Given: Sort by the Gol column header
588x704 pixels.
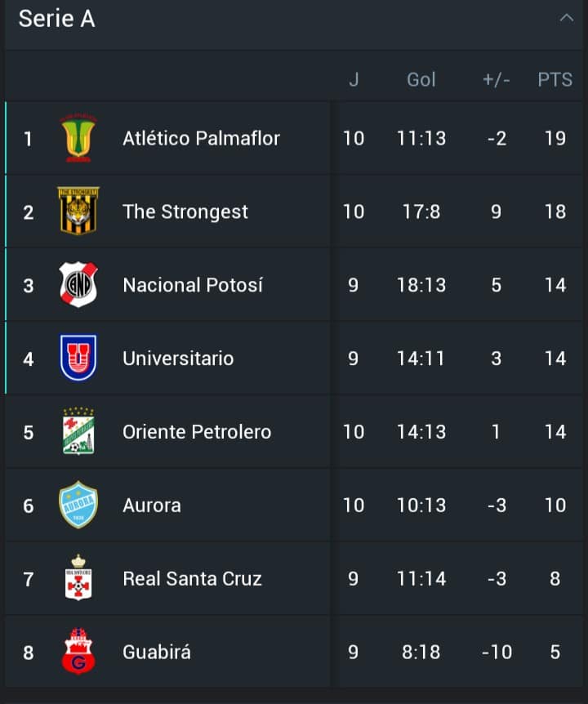Looking at the screenshot, I should click(x=421, y=79).
